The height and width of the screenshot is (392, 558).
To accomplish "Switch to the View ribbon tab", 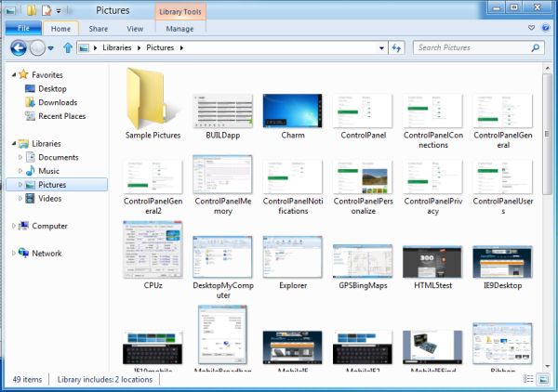I will (x=135, y=29).
